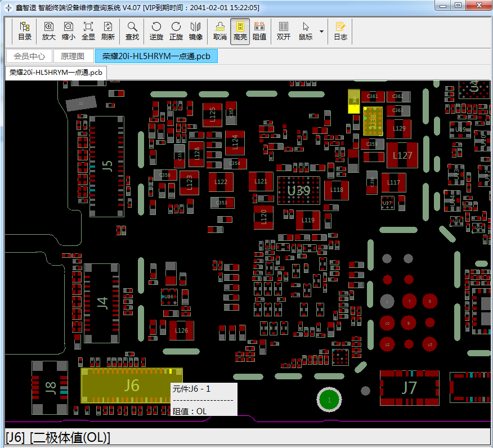Click chip U37 on the board
Screen dimensions: 493x448
pyautogui.click(x=387, y=203)
